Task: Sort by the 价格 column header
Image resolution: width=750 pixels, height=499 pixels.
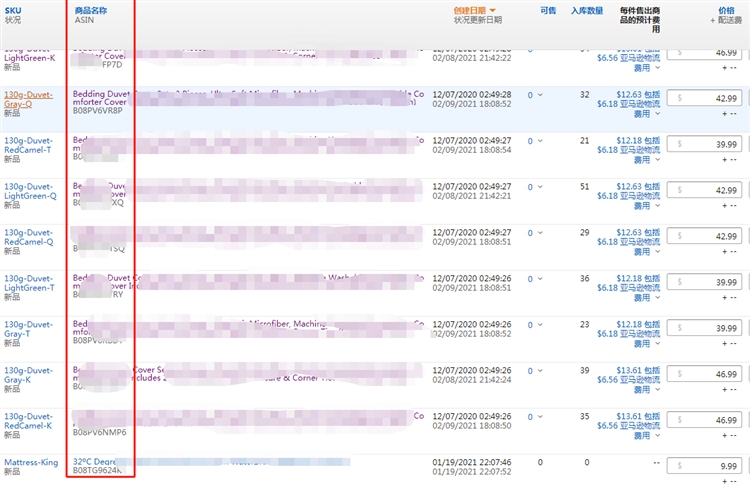Action: tap(726, 10)
